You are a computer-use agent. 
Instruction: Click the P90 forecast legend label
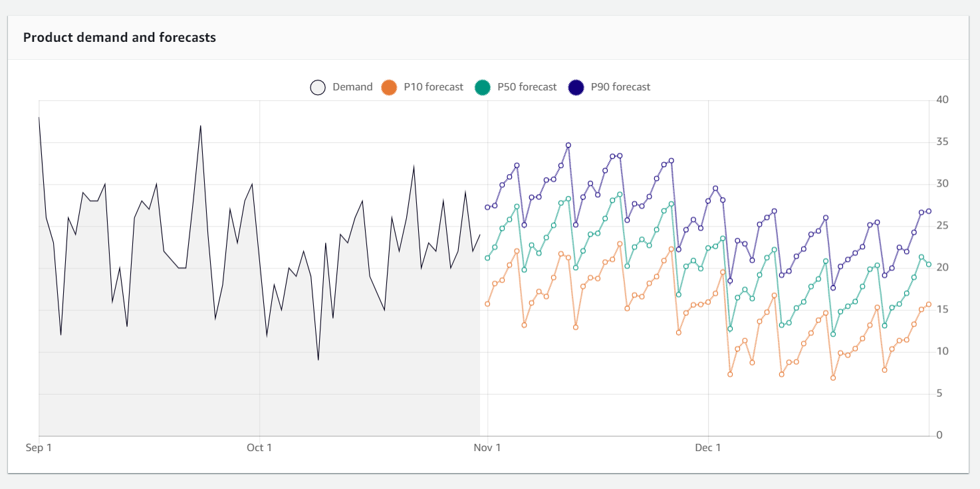(621, 87)
